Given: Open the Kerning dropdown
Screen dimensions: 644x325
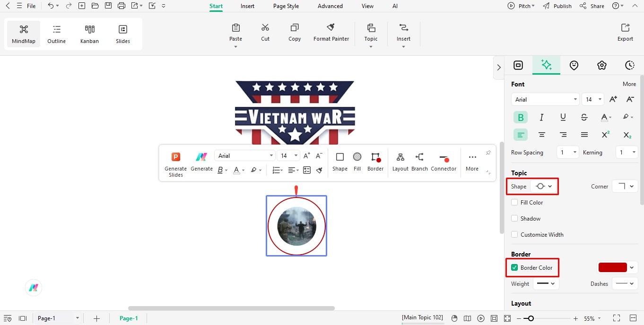Looking at the screenshot, I should [x=627, y=152].
